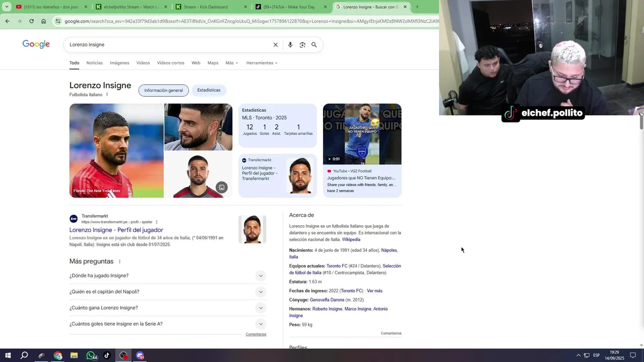Open the Toronto FC team link
This screenshot has height=362, width=644.
(x=337, y=266)
